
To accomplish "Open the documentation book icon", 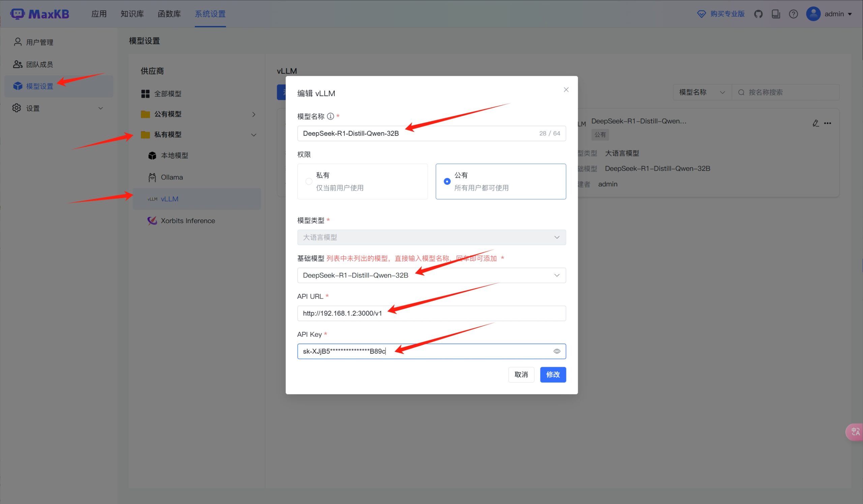I will pyautogui.click(x=776, y=14).
